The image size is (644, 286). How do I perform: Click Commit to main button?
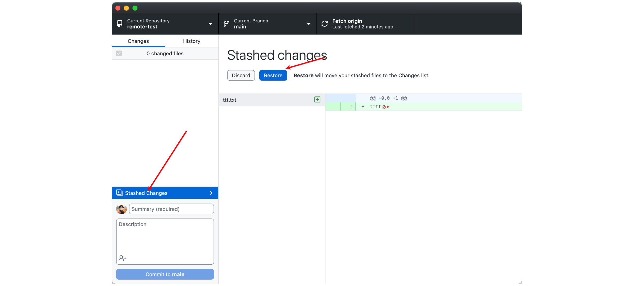point(165,274)
